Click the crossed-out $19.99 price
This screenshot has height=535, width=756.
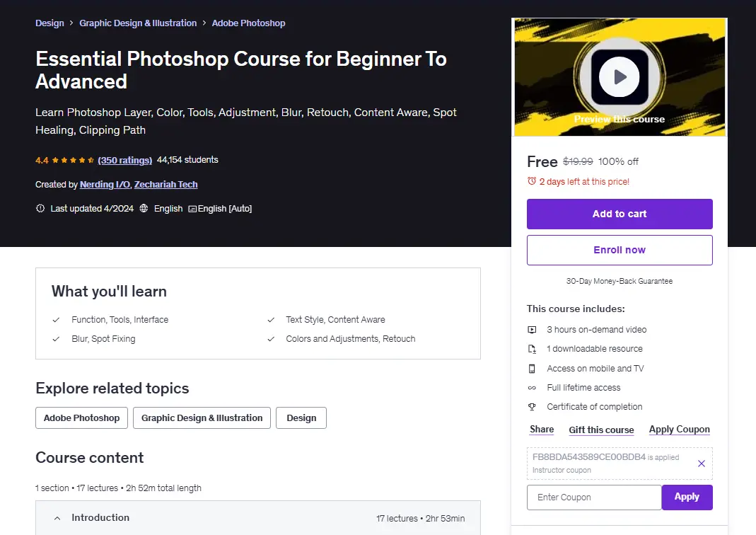coord(578,161)
